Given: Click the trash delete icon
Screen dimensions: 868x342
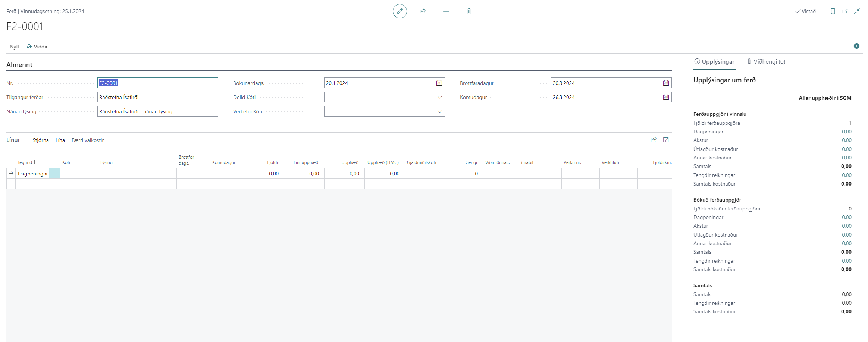Looking at the screenshot, I should click(x=469, y=11).
